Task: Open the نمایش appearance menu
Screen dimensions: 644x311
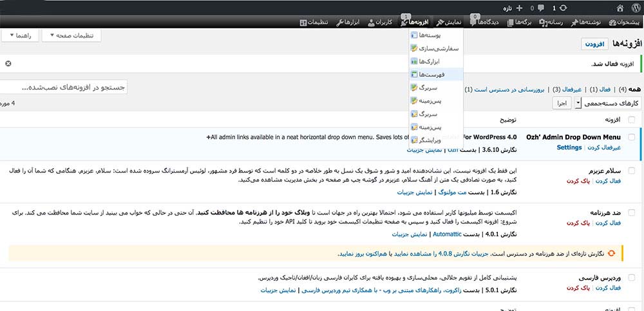Action: (449, 22)
